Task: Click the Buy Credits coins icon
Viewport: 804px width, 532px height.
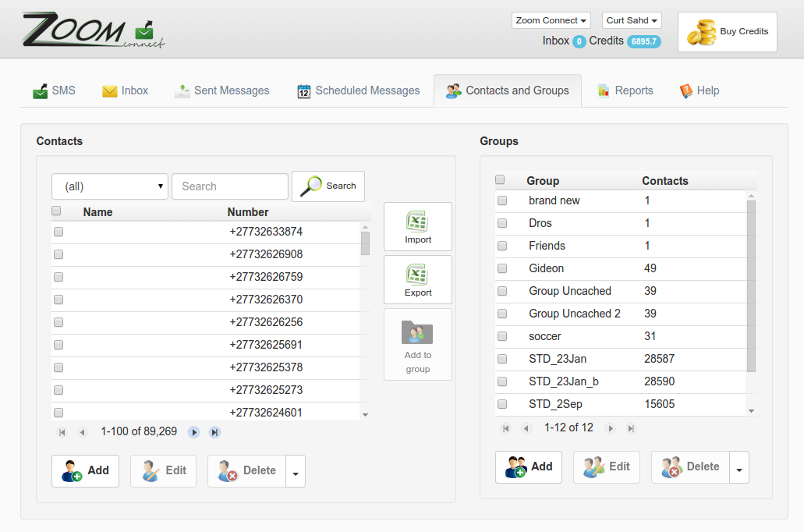Action: [700, 32]
